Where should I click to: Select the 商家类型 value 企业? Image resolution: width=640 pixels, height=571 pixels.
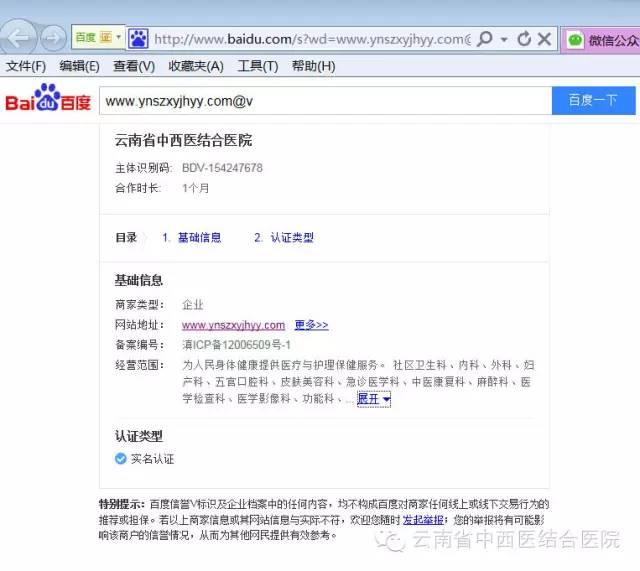193,304
